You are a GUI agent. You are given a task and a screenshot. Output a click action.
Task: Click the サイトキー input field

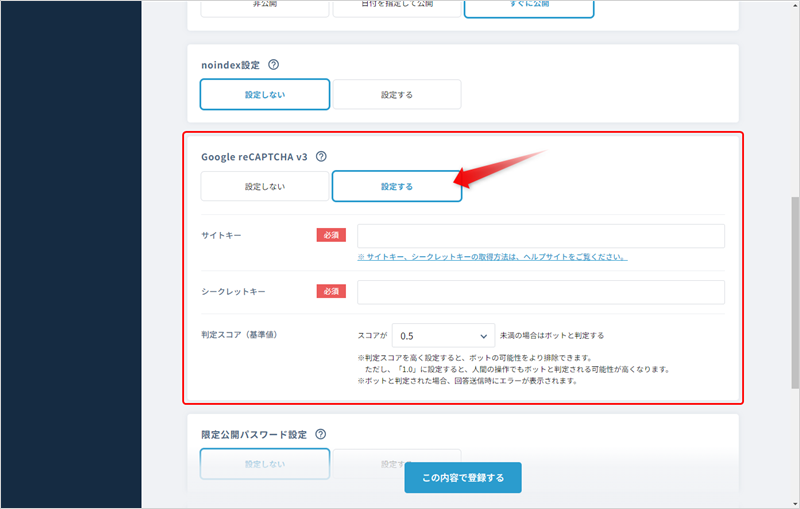(x=541, y=236)
